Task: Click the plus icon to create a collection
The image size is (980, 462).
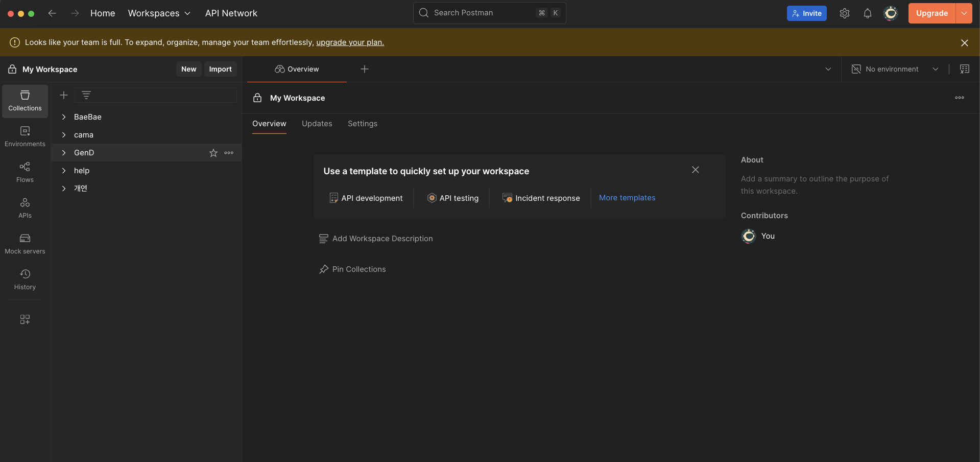Action: pyautogui.click(x=64, y=95)
